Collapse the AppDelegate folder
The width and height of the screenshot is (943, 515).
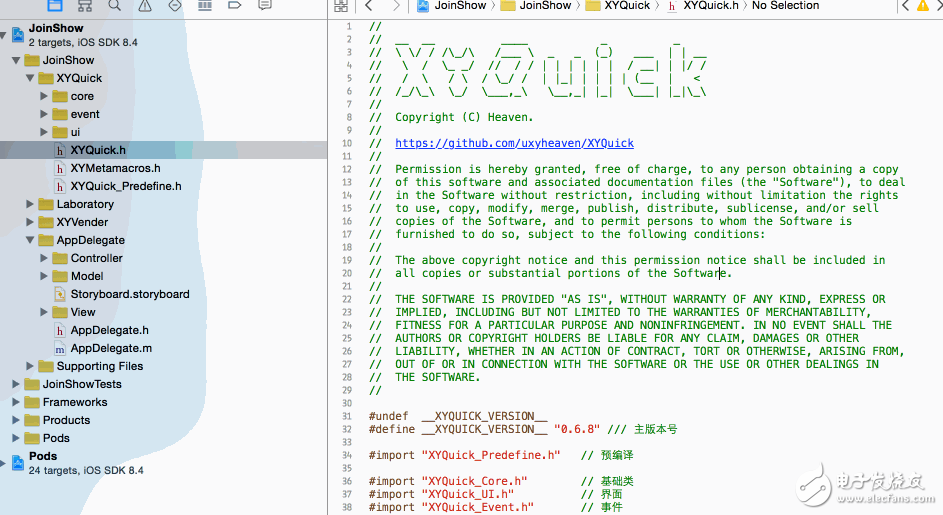(x=30, y=240)
